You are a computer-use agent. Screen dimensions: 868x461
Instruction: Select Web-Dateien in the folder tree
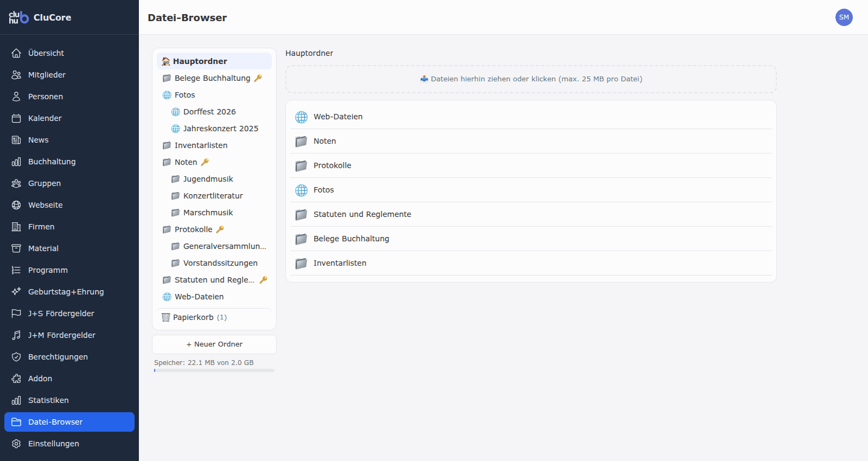214,297
